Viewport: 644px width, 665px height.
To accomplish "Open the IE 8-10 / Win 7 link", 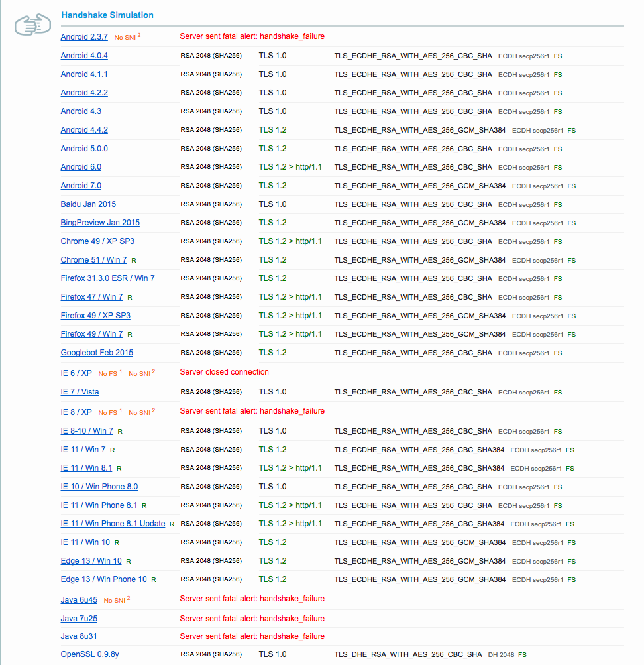I will pos(87,431).
